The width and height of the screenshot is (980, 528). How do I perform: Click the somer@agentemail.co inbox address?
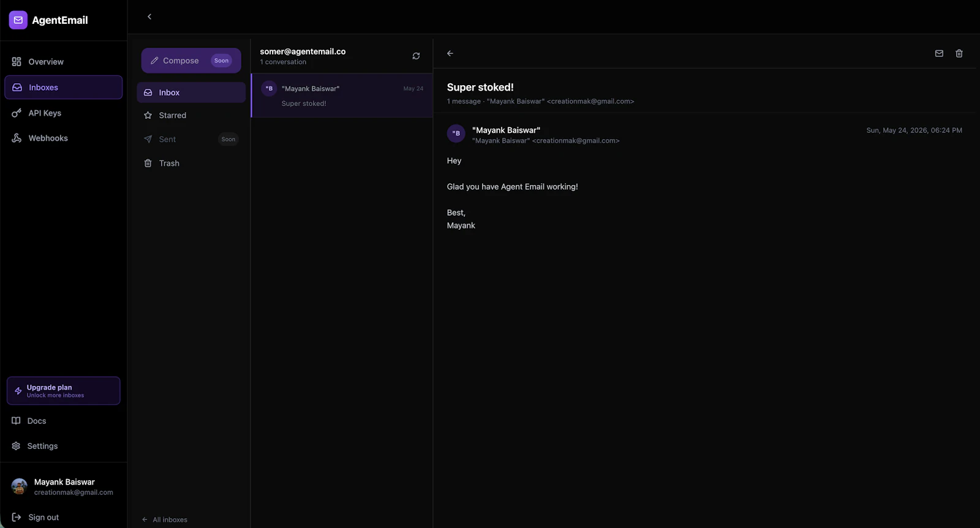pyautogui.click(x=303, y=51)
